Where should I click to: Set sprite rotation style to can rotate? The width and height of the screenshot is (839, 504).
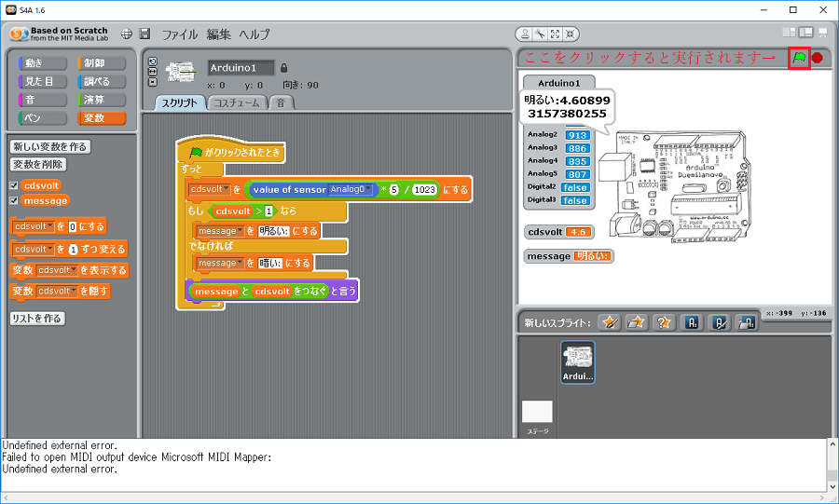pyautogui.click(x=153, y=61)
